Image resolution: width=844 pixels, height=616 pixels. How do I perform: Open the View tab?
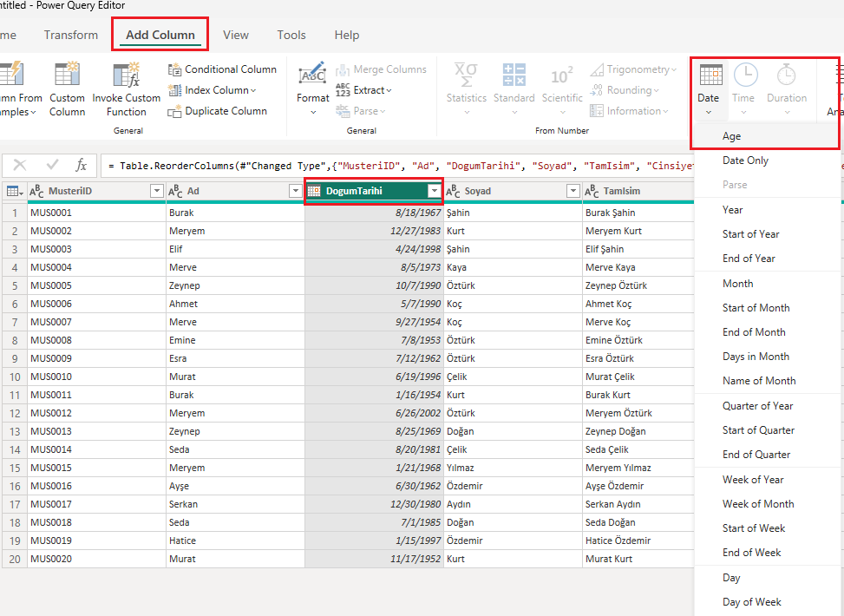pos(236,35)
